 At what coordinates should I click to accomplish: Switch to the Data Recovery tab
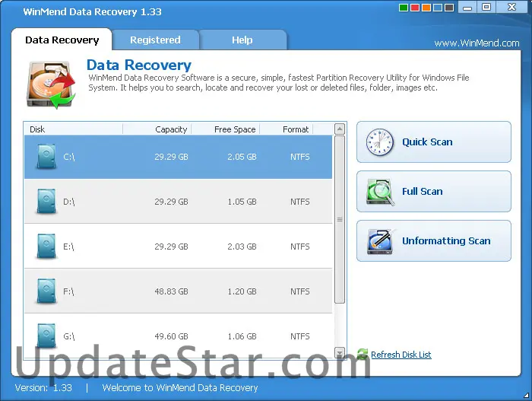(x=62, y=40)
